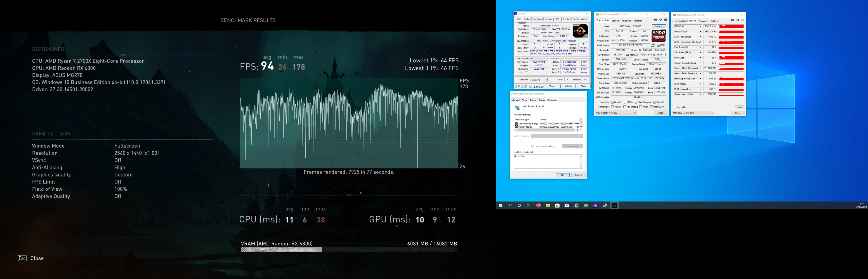Image resolution: width=868 pixels, height=279 pixels.
Task: Click the BIOS share/export arrow icon
Action: tap(653, 45)
